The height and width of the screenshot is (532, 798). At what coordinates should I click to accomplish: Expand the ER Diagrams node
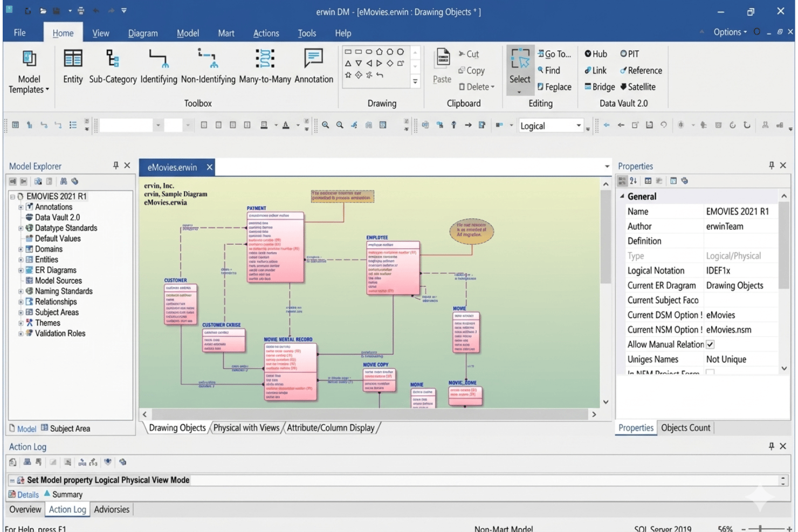click(x=21, y=270)
